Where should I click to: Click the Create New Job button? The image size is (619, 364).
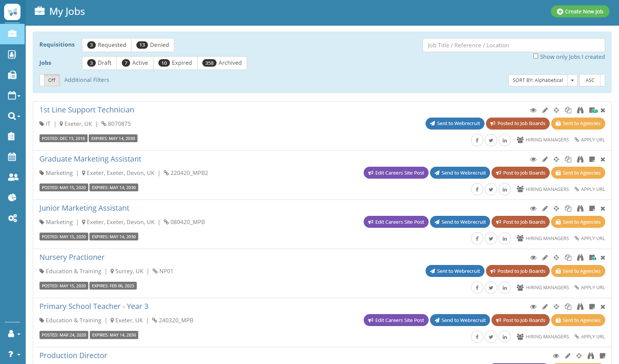(580, 12)
